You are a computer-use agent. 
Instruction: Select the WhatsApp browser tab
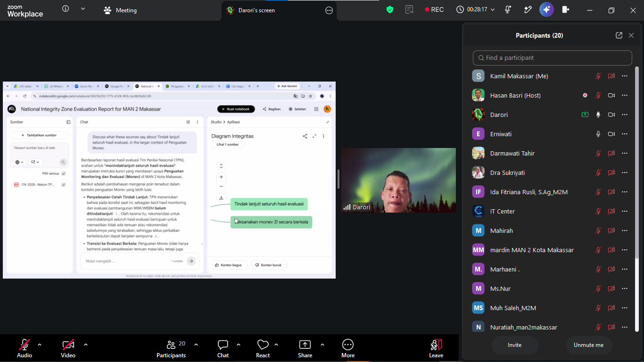56,86
